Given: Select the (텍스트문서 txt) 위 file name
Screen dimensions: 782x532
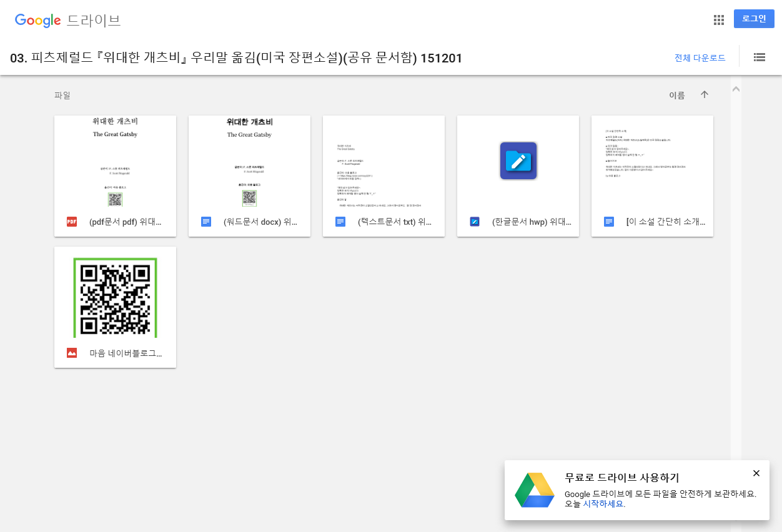Looking at the screenshot, I should pyautogui.click(x=395, y=222).
